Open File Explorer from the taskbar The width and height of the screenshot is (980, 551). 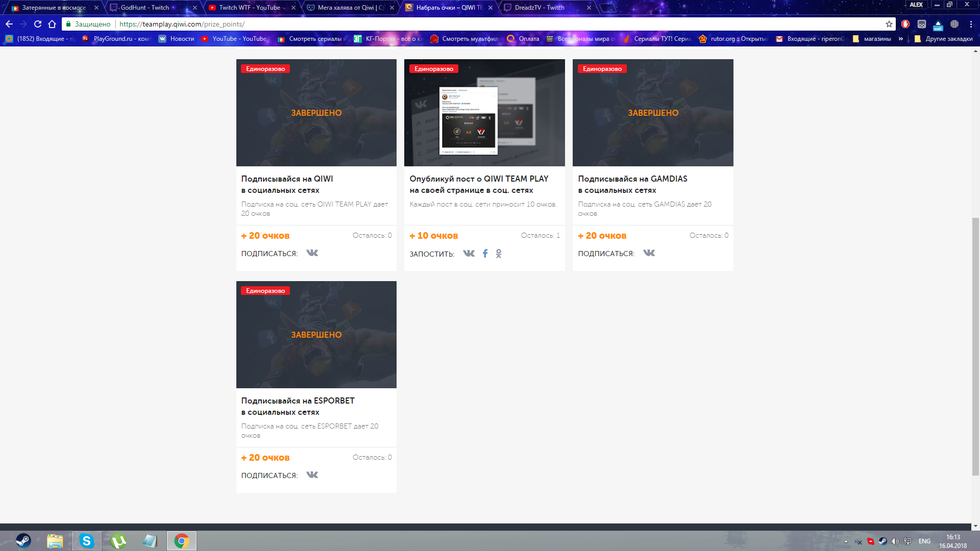tap(55, 541)
